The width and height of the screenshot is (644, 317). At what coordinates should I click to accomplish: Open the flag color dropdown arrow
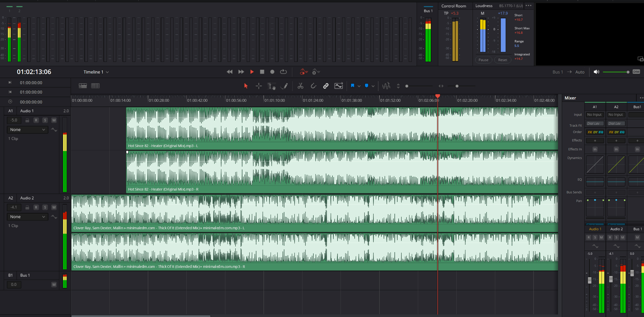point(359,86)
